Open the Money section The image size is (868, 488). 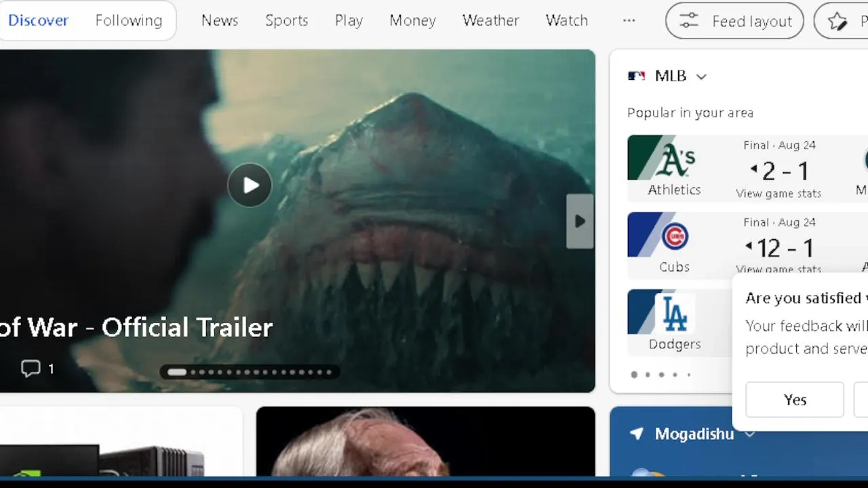pyautogui.click(x=412, y=20)
